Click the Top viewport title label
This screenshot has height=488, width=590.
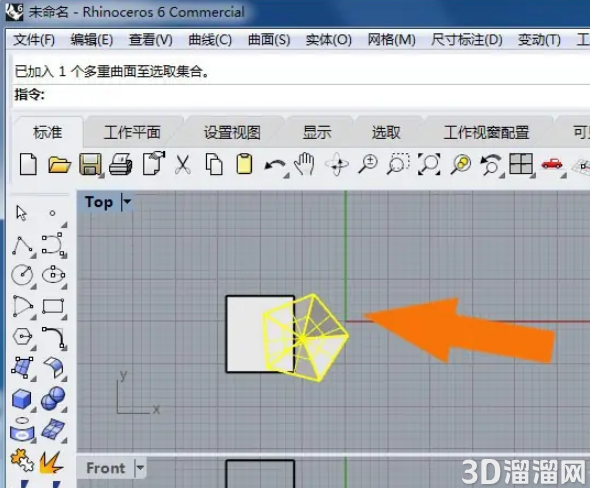[99, 202]
